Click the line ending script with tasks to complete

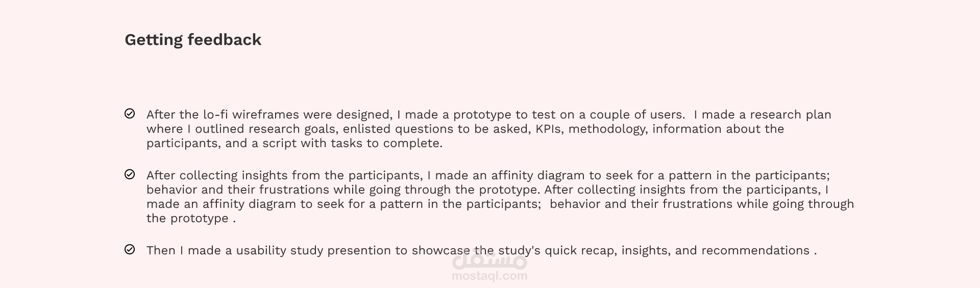click(295, 143)
